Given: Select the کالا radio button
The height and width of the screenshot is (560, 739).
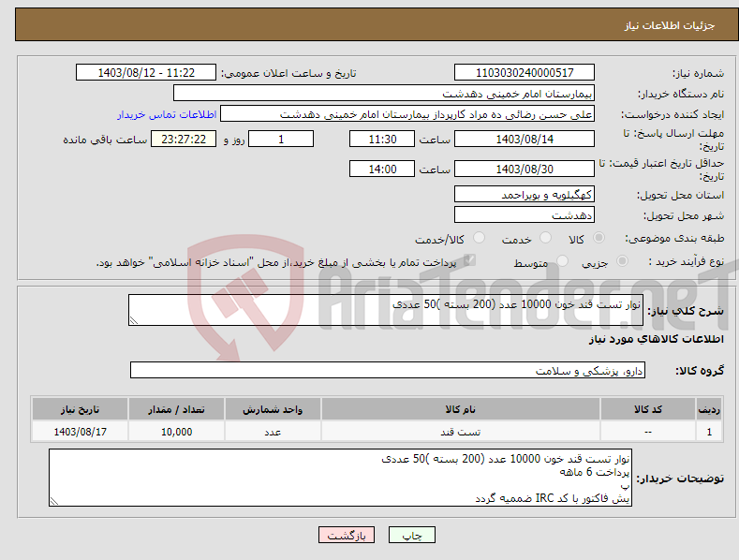Looking at the screenshot, I should [599, 238].
